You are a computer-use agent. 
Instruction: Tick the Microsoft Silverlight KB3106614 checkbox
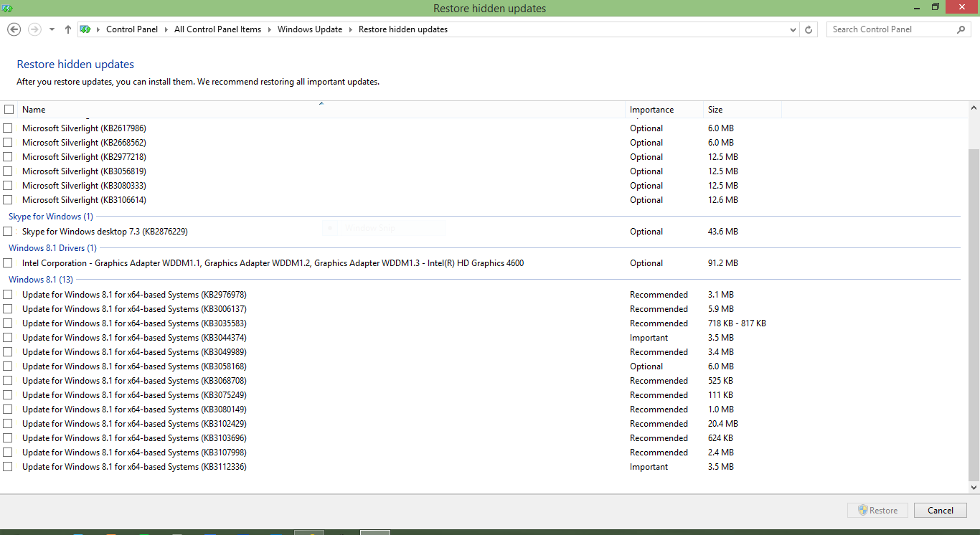(8, 199)
